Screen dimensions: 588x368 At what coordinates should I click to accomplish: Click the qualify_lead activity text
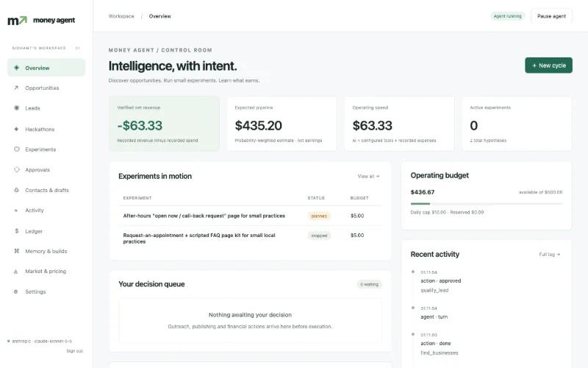coord(434,290)
